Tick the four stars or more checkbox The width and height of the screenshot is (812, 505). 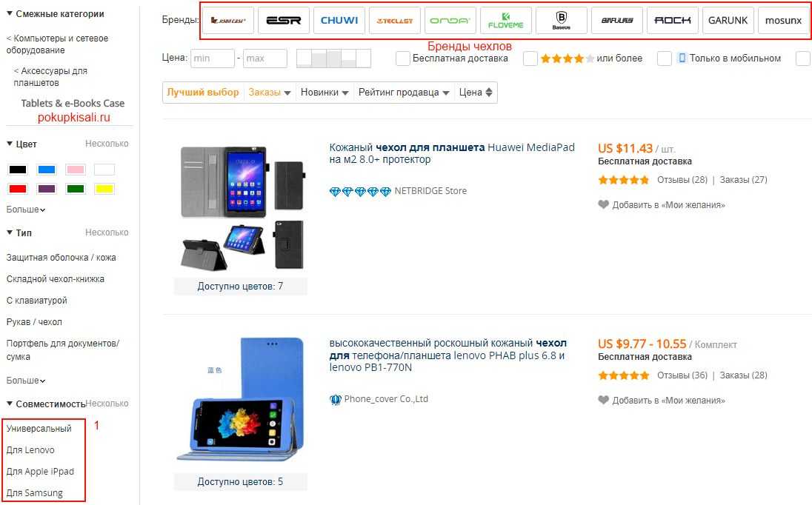[530, 58]
